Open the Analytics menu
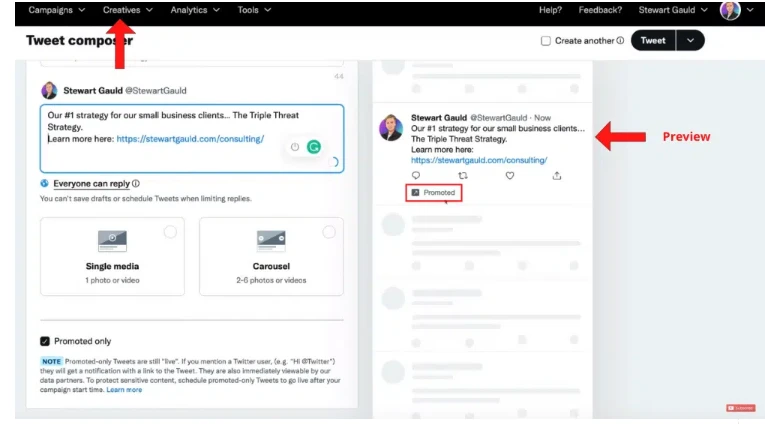The image size is (765, 424). 195,10
